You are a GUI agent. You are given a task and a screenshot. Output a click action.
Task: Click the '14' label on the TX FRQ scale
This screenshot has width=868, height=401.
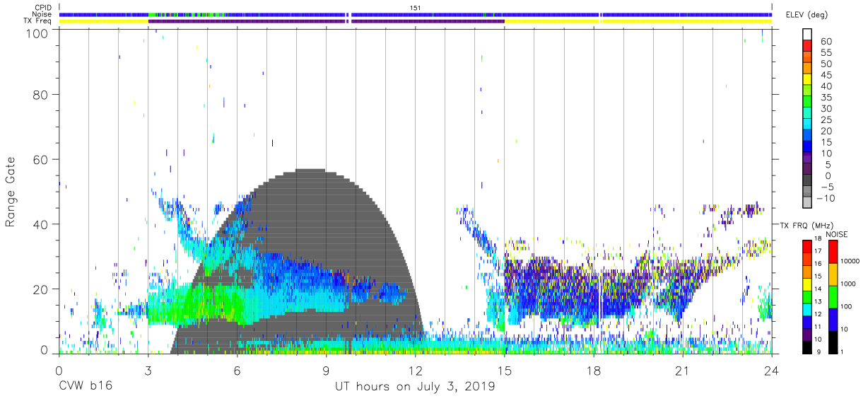click(818, 289)
